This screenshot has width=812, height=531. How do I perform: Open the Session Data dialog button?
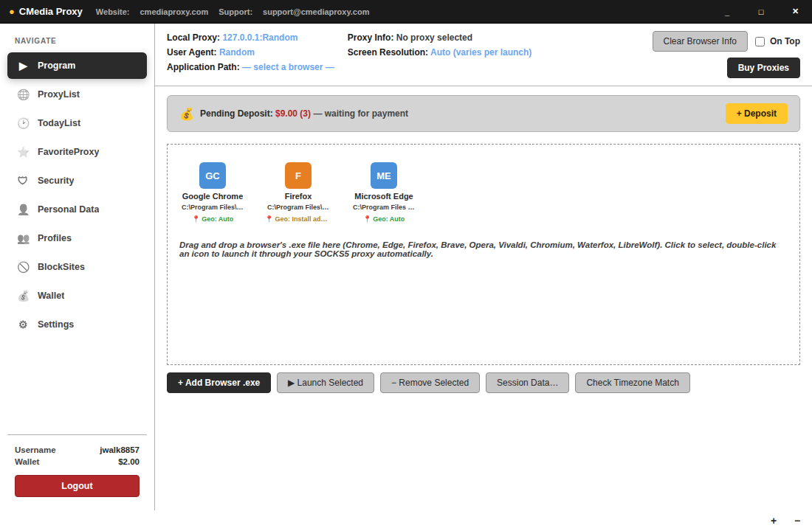tap(527, 383)
